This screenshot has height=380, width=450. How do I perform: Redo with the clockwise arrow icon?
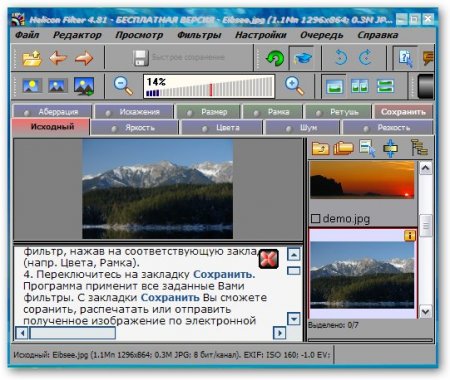(365, 58)
